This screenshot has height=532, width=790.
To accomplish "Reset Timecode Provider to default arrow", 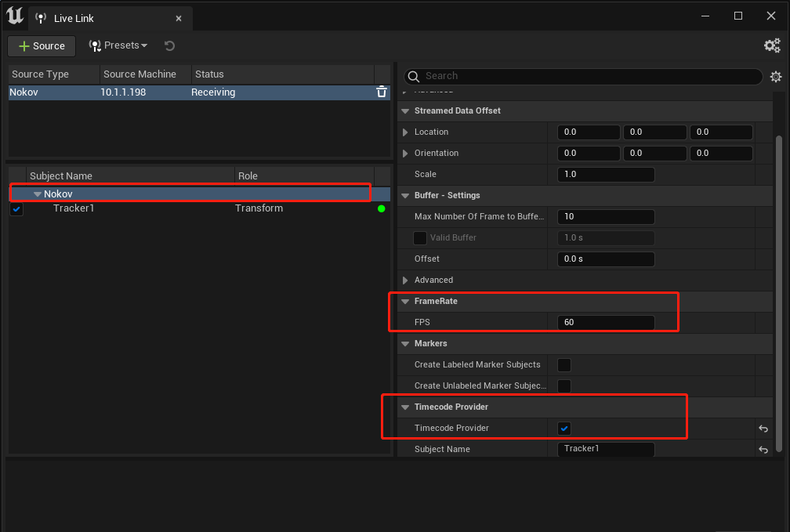I will pos(763,429).
